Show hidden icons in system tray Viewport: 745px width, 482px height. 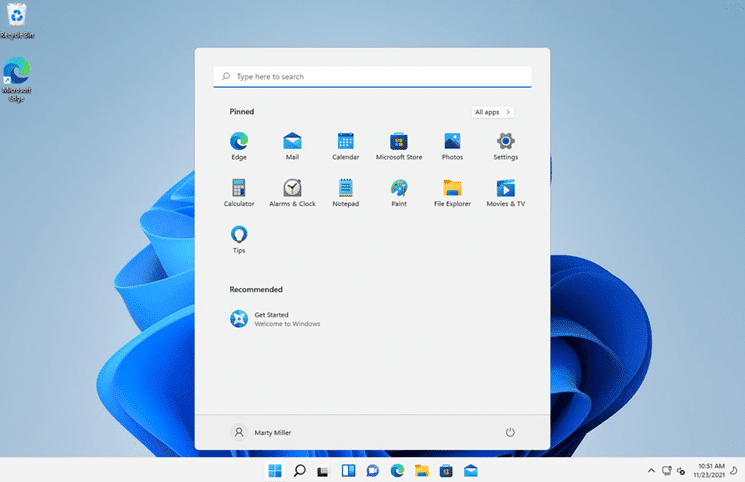coord(652,470)
